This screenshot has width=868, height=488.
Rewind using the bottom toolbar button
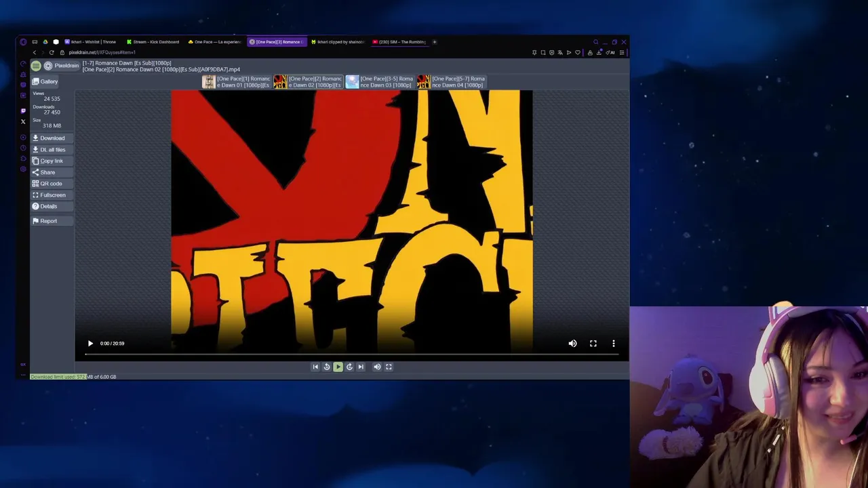click(x=327, y=367)
